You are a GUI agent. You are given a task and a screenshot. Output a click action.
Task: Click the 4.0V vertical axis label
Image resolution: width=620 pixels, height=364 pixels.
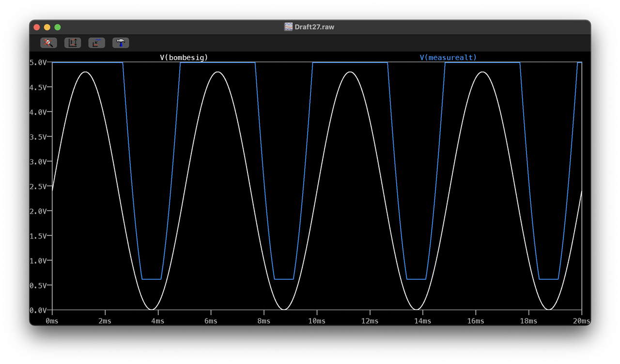click(x=38, y=112)
